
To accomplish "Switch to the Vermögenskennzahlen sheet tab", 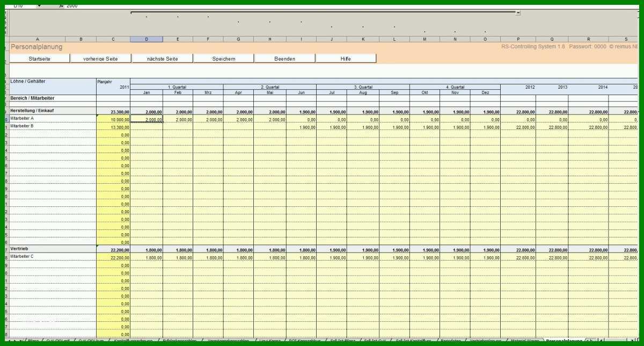I will click(228, 341).
